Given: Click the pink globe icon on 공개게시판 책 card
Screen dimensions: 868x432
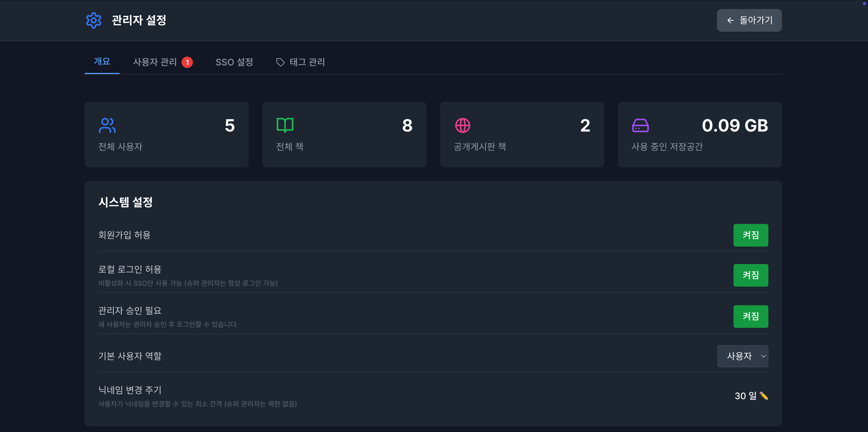Looking at the screenshot, I should pyautogui.click(x=463, y=125).
